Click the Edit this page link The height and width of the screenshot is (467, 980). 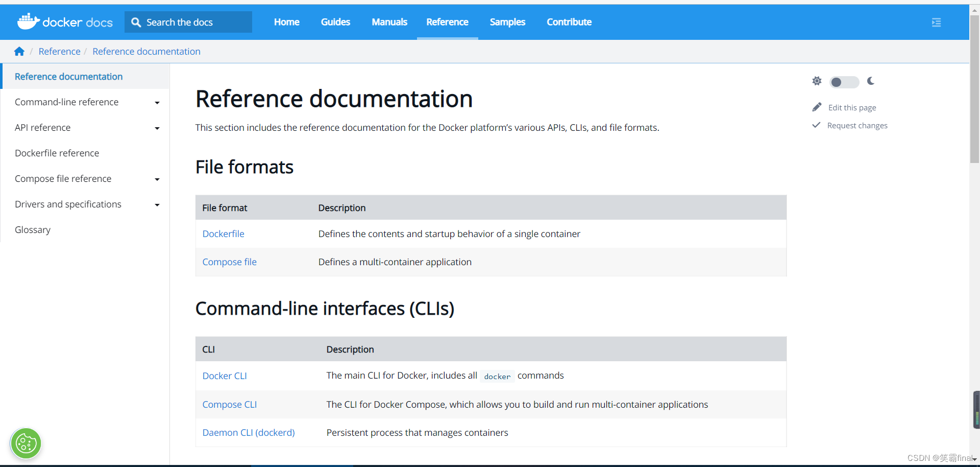(852, 107)
